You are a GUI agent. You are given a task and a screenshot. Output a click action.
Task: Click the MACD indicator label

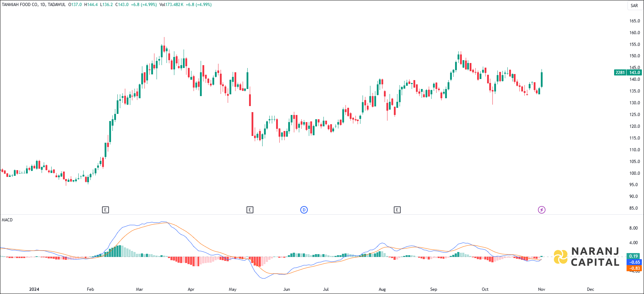[x=7, y=220]
